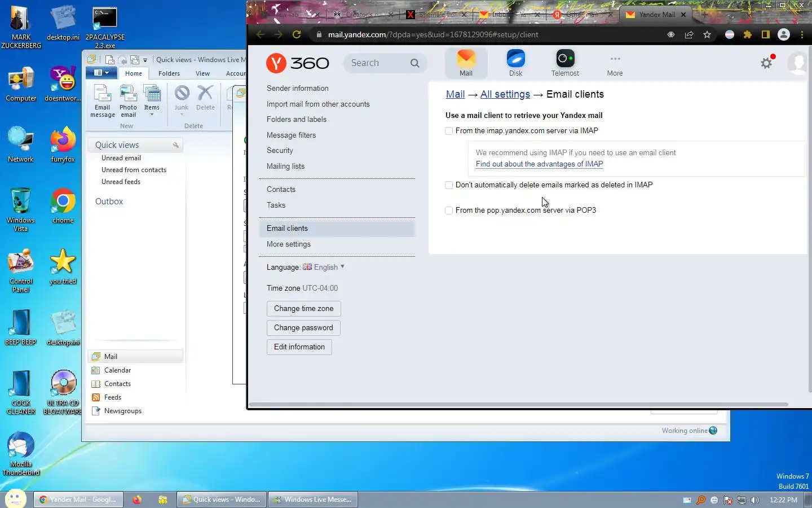Open the Home ribbon tab in Live Mail

click(134, 73)
